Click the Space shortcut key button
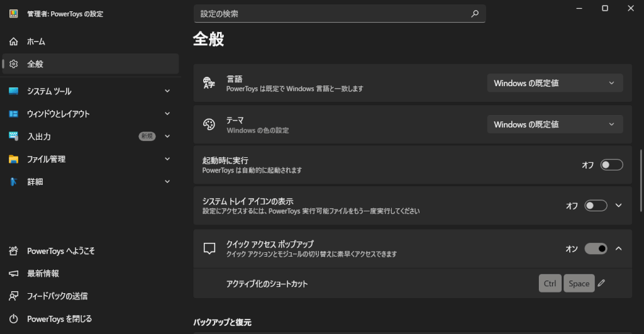Viewport: 644px width, 334px height. click(x=579, y=284)
